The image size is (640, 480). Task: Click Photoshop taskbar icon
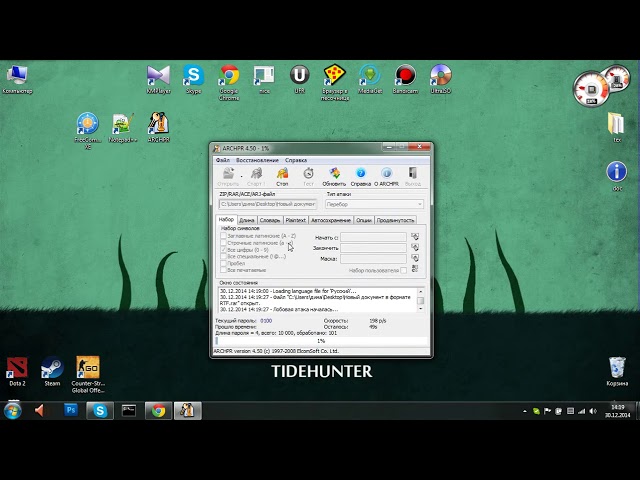point(71,410)
